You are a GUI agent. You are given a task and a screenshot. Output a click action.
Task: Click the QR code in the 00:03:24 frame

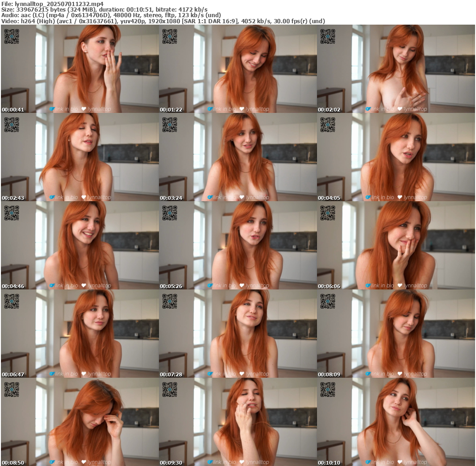coord(170,125)
